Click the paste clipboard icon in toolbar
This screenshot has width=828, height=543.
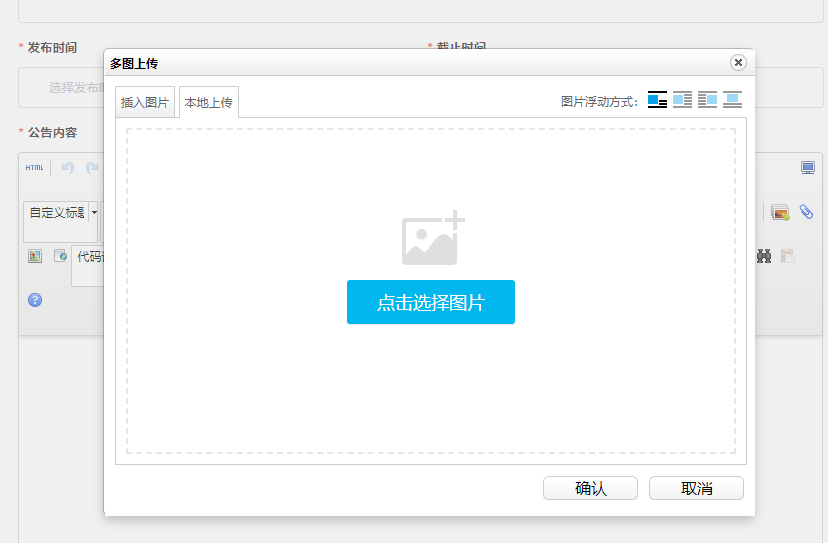pyautogui.click(x=788, y=256)
